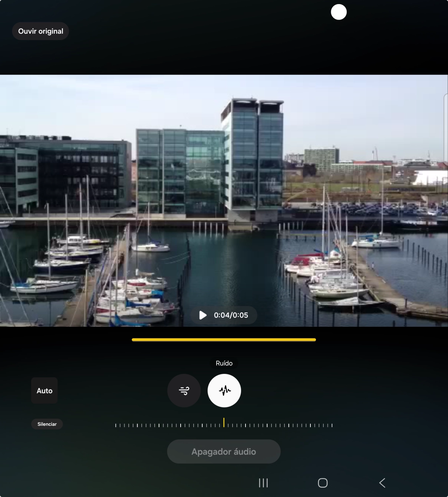Jump to start of yellow playback bar

[133, 339]
